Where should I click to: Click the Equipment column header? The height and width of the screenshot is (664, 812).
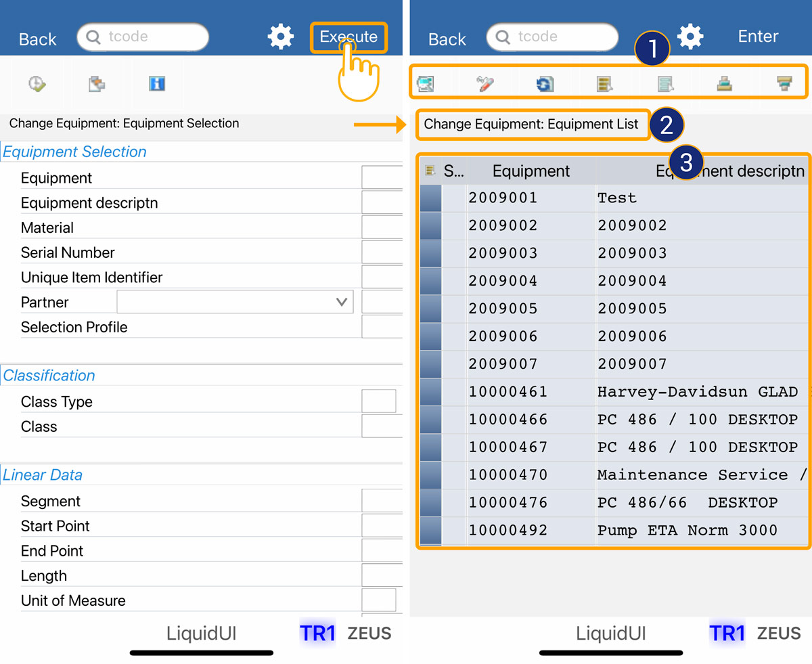531,171
